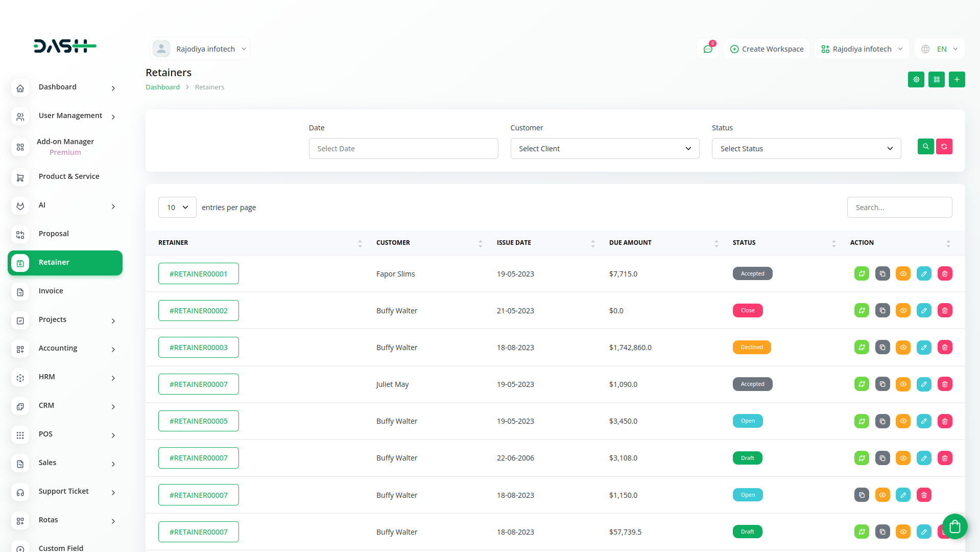The height and width of the screenshot is (552, 980).
Task: Open the Select Client dropdown
Action: pyautogui.click(x=605, y=149)
